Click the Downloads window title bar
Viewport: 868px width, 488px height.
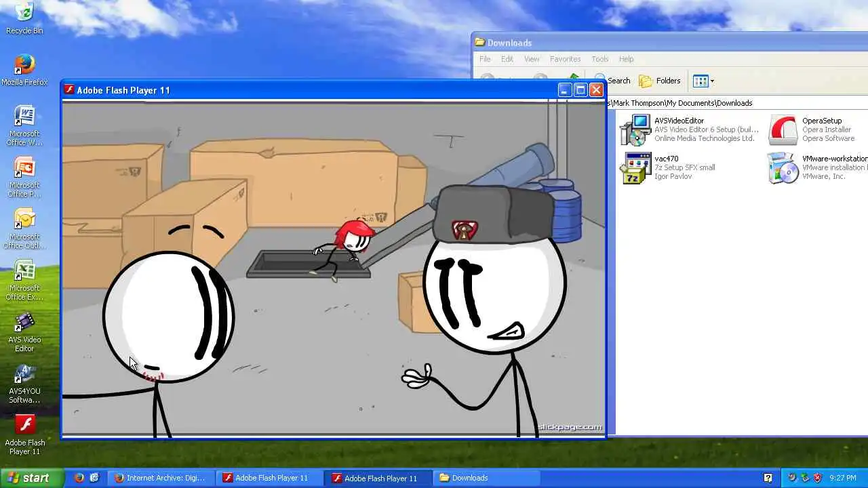[670, 42]
